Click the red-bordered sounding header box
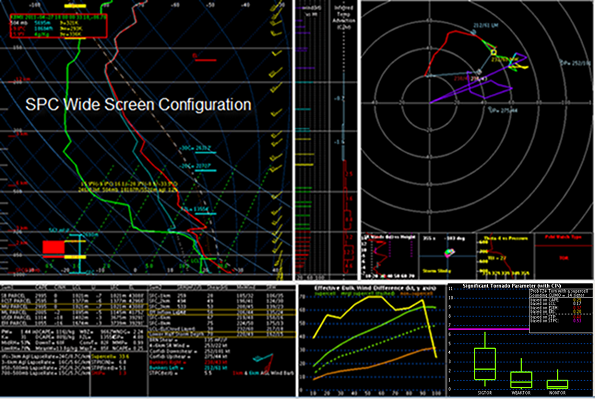The width and height of the screenshot is (595, 399). (58, 26)
